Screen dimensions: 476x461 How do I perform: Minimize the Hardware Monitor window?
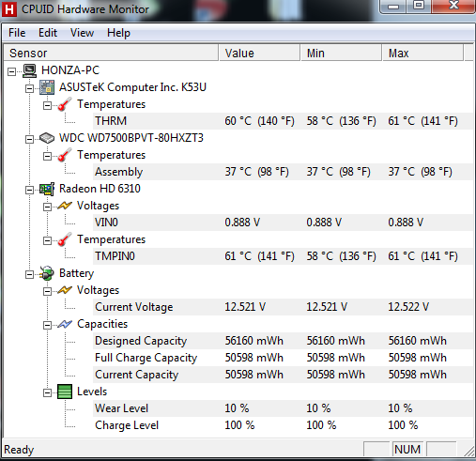pos(393,6)
